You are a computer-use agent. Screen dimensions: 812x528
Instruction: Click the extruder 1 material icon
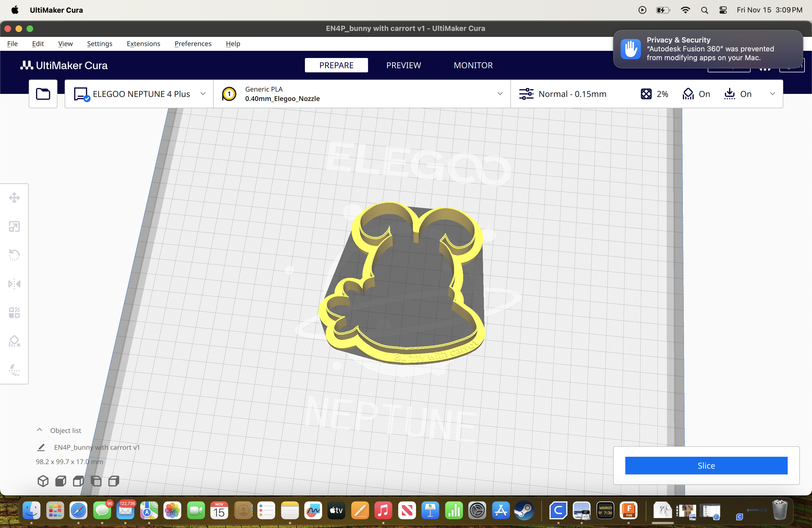pyautogui.click(x=229, y=94)
